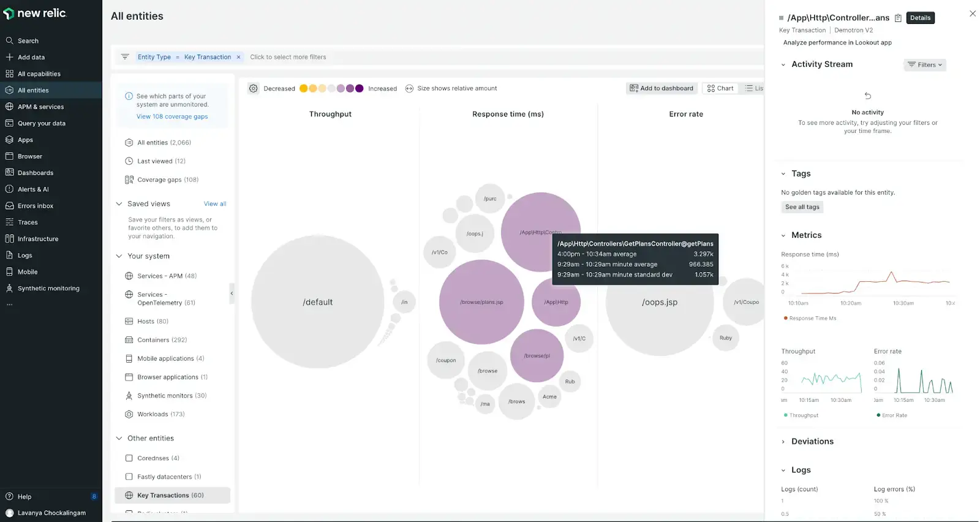Screen dimensions: 980x522
Task: Click the New Relic logo
Action: [35, 13]
